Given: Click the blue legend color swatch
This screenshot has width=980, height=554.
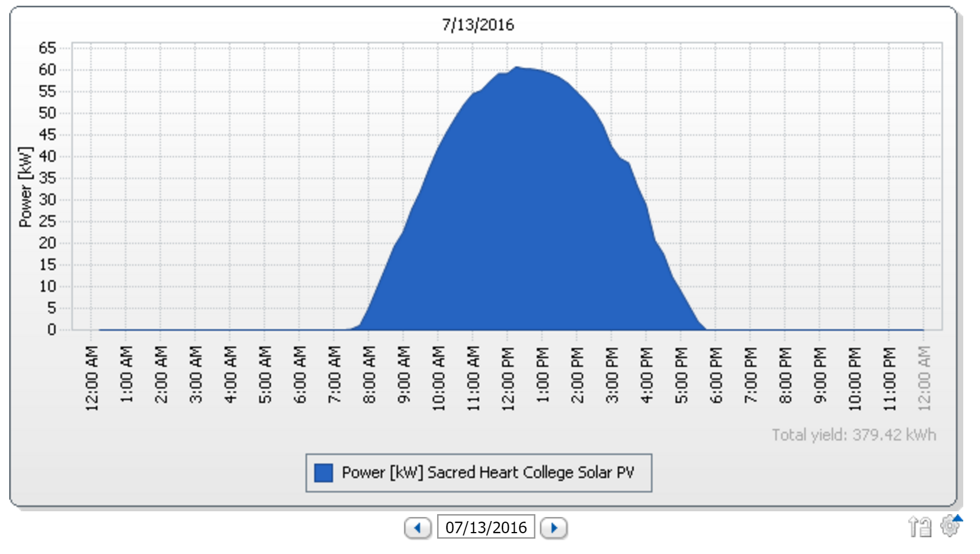Looking at the screenshot, I should (323, 473).
